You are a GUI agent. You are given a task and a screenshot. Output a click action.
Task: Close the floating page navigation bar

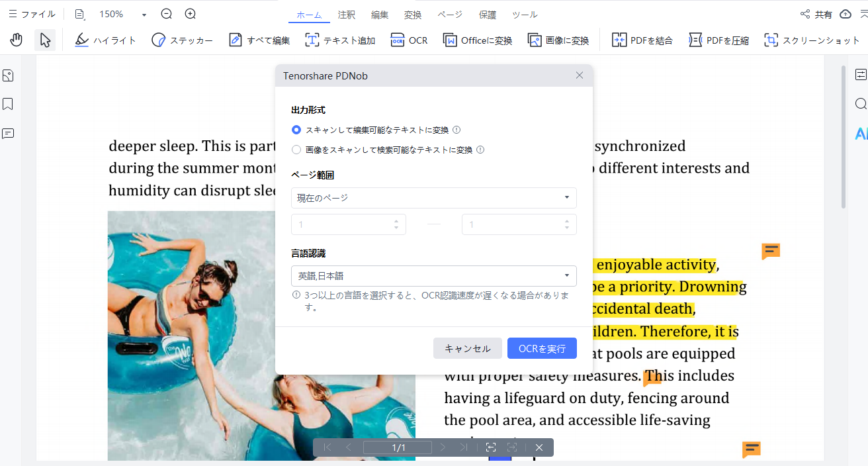(539, 447)
